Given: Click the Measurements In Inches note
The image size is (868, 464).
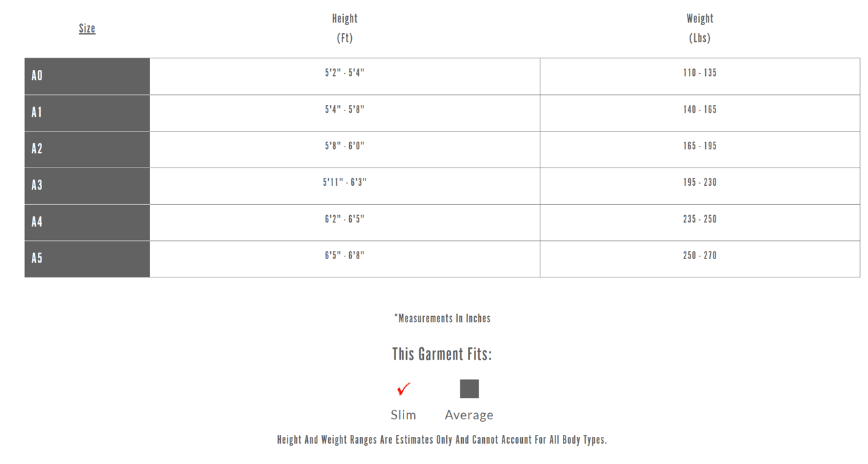Looking at the screenshot, I should tap(442, 318).
